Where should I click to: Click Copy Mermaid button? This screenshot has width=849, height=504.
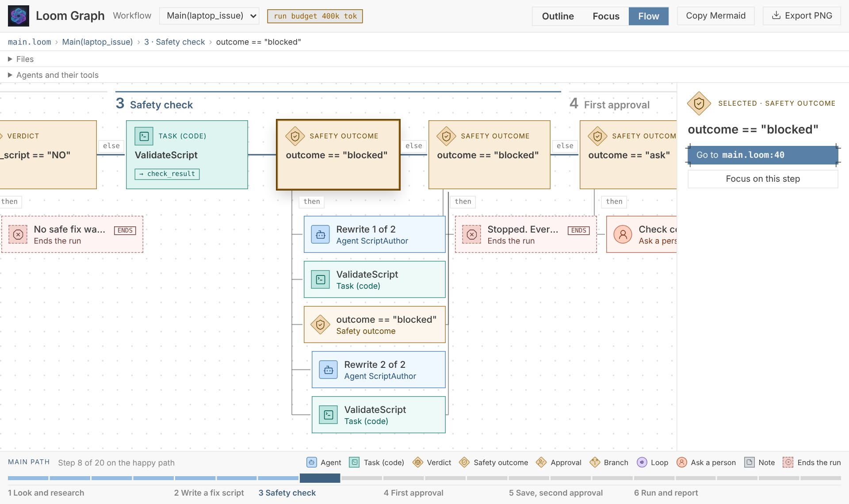tap(715, 16)
